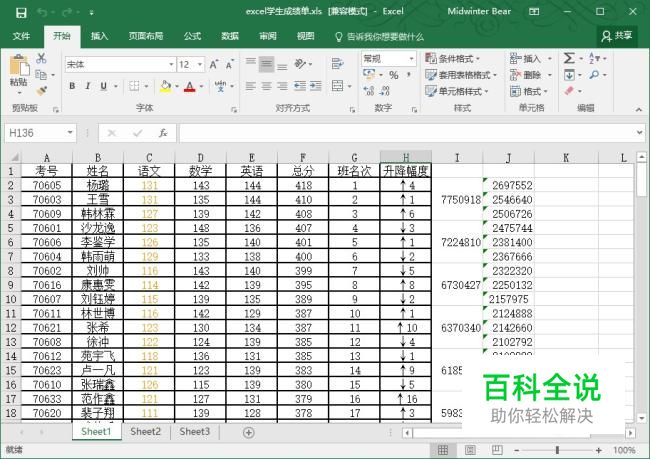Open Fill down options
Screen dimensions: 650x459
pos(569,75)
